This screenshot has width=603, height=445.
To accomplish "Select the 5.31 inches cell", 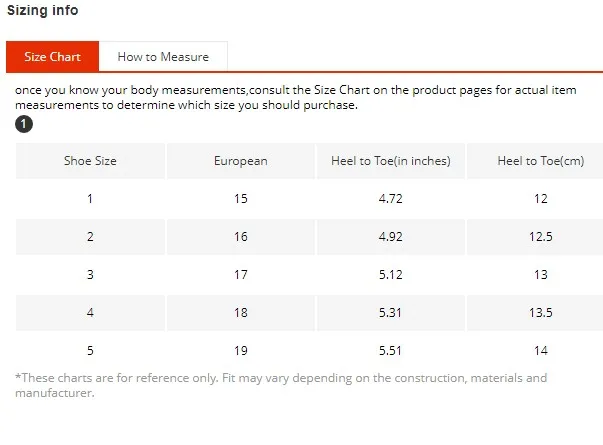I will pyautogui.click(x=391, y=313).
